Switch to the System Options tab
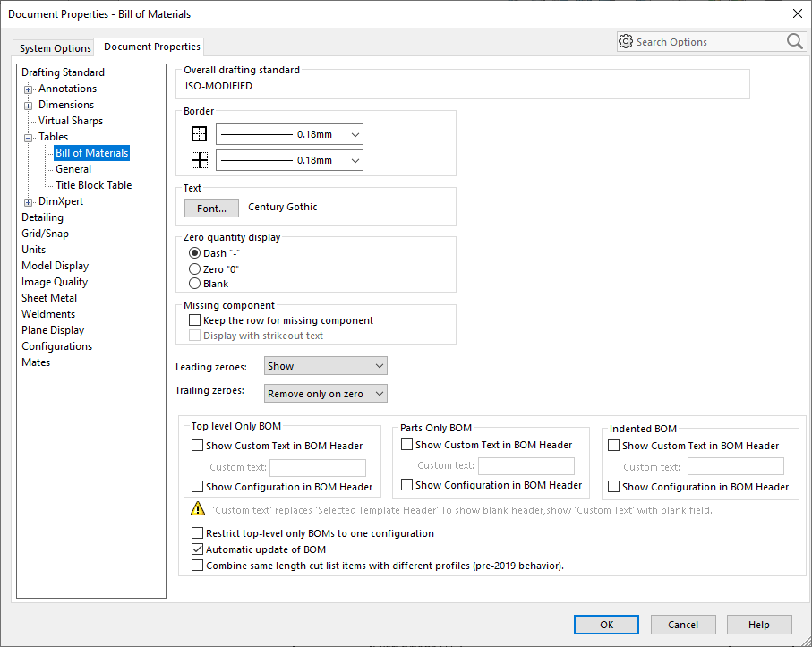 coord(56,48)
